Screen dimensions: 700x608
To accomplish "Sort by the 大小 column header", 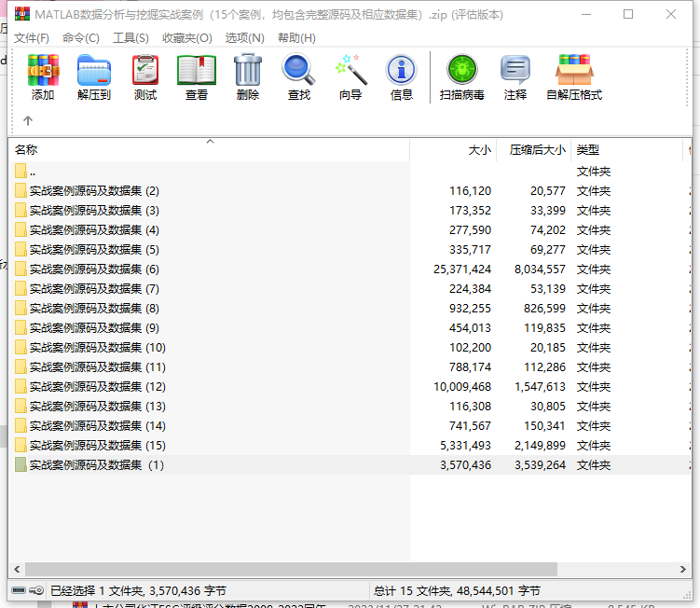I will 453,150.
